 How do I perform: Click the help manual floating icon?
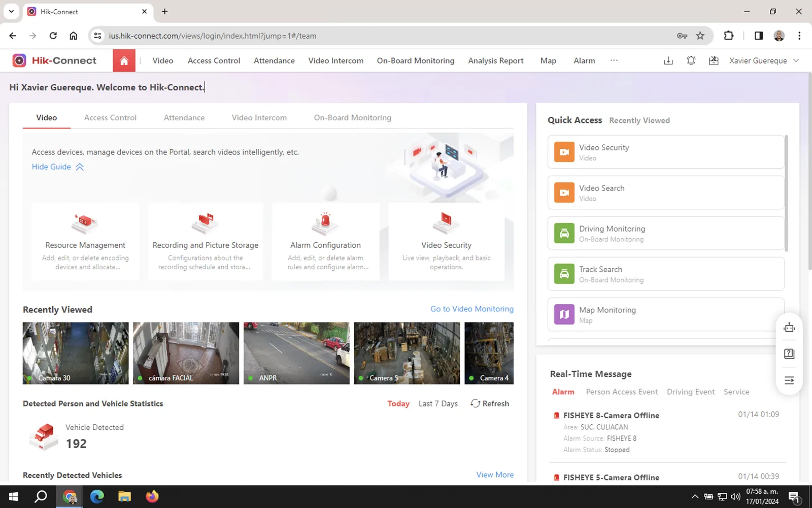789,354
